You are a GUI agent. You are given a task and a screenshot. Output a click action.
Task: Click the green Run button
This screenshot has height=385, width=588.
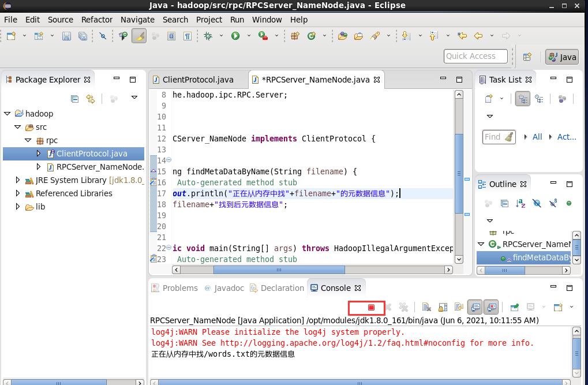click(x=235, y=36)
